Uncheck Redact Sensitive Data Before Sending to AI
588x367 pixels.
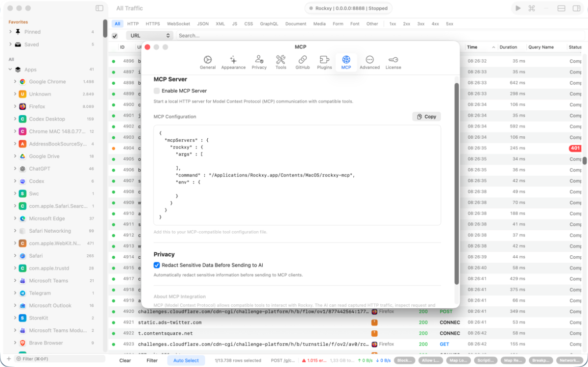[157, 265]
